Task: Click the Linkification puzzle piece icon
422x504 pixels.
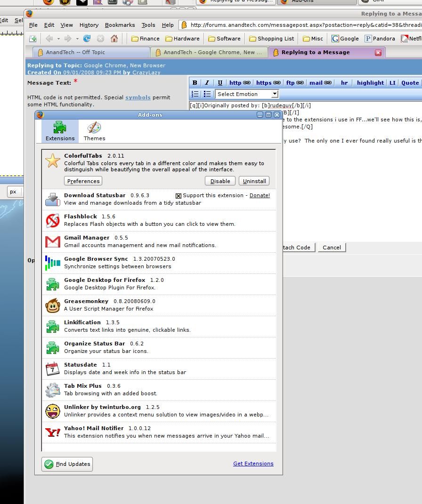Action: 53,327
